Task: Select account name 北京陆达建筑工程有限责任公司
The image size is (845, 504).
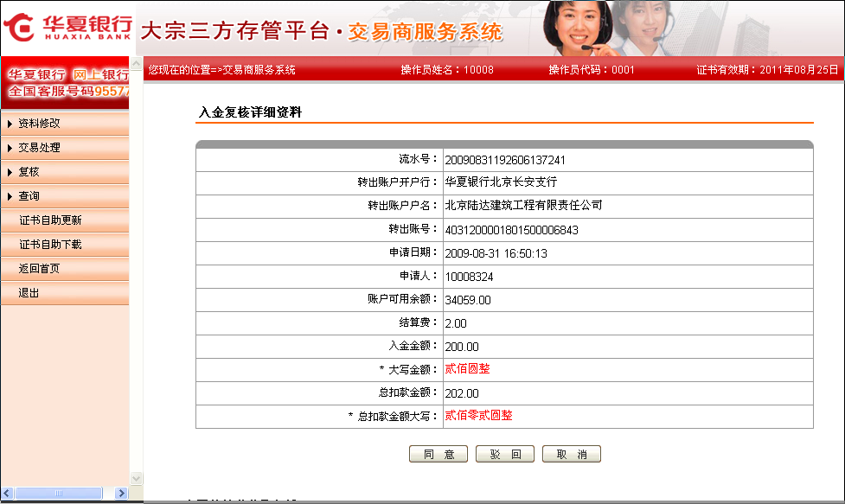Action: (x=523, y=205)
